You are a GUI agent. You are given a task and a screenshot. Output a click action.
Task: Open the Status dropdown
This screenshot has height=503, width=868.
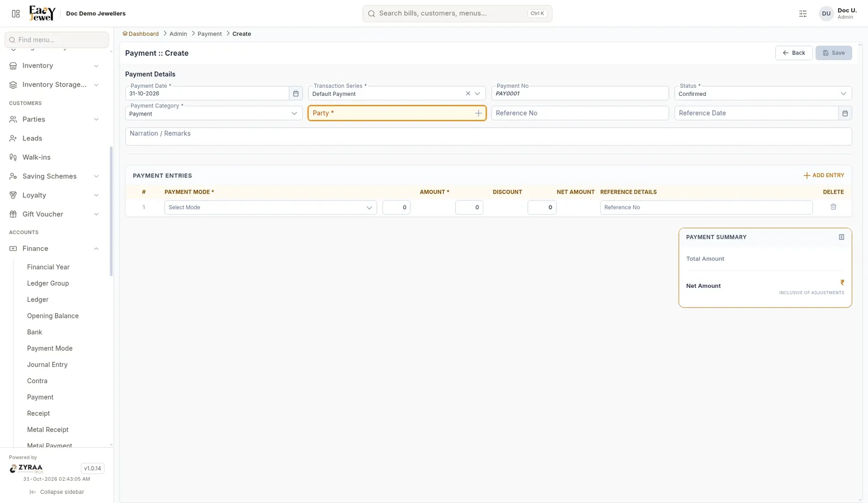click(x=763, y=93)
